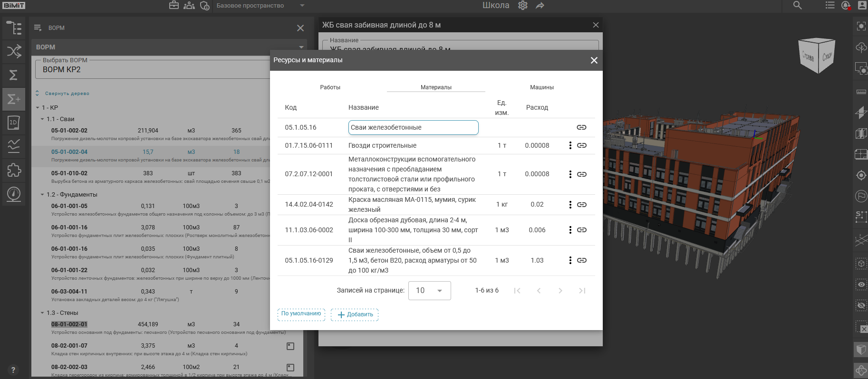The image size is (868, 379).
Task: Open the 2D drawings panel
Action: [x=14, y=123]
